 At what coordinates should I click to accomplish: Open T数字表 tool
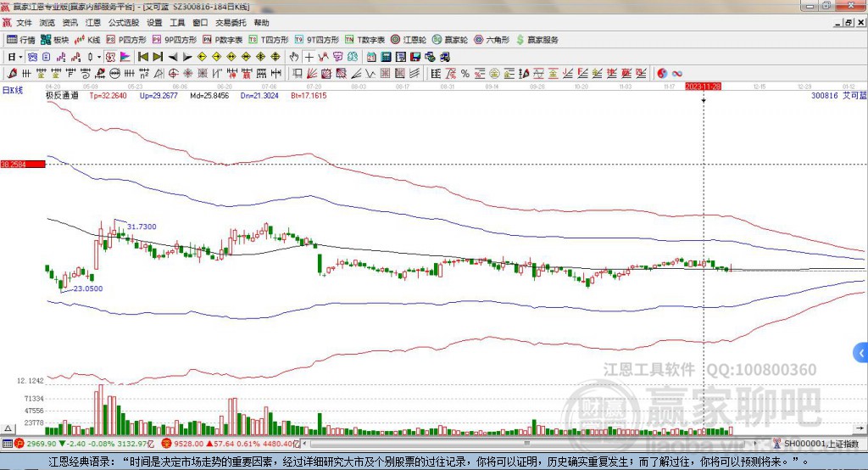[x=364, y=40]
